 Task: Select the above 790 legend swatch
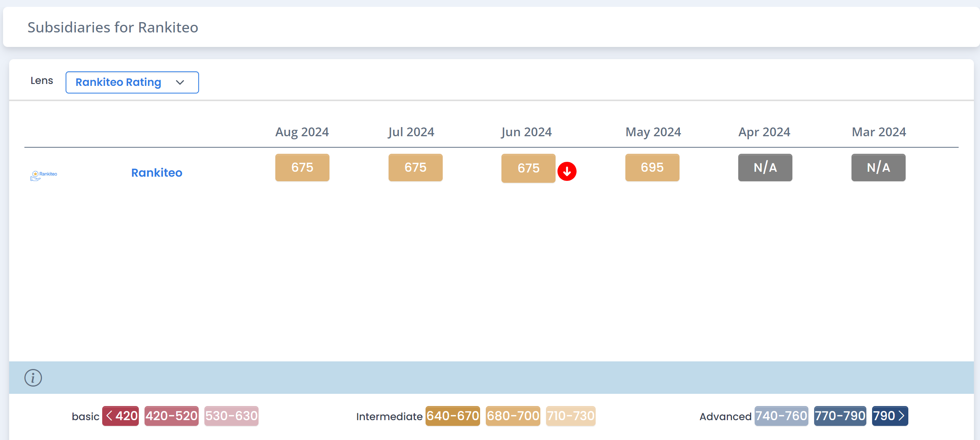[x=890, y=416]
